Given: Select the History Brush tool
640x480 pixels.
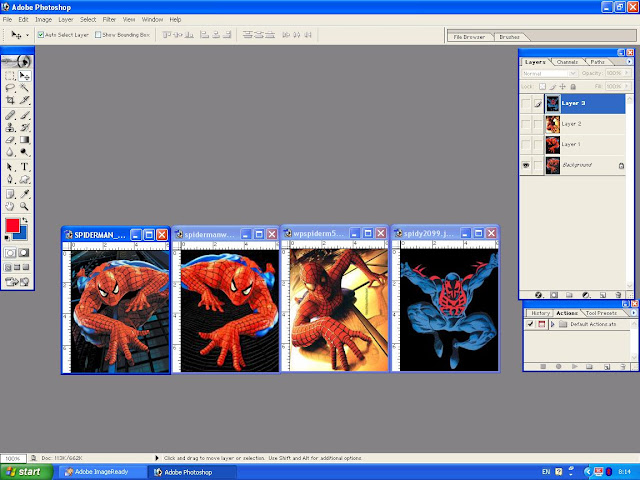Looking at the screenshot, I should point(24,127).
